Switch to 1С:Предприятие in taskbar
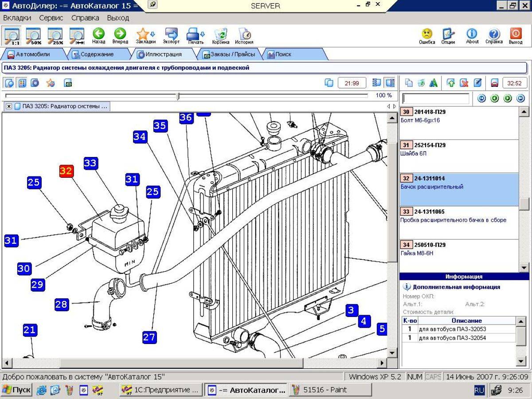The width and height of the screenshot is (532, 399). [x=161, y=390]
